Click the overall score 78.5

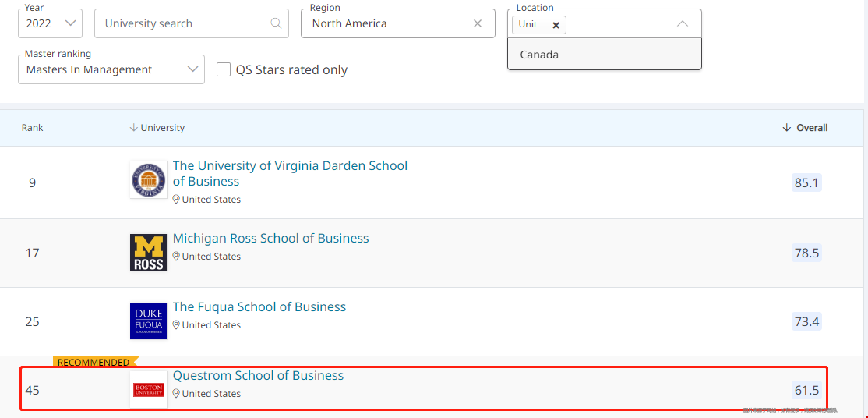tap(806, 253)
